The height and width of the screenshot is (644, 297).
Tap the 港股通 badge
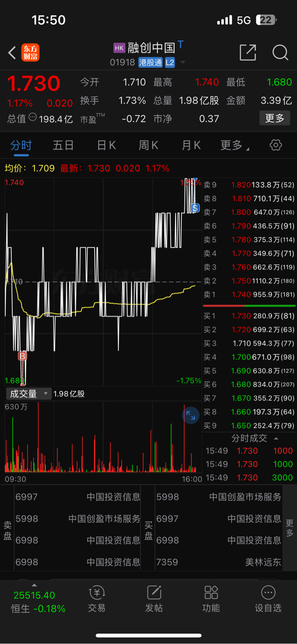[150, 62]
